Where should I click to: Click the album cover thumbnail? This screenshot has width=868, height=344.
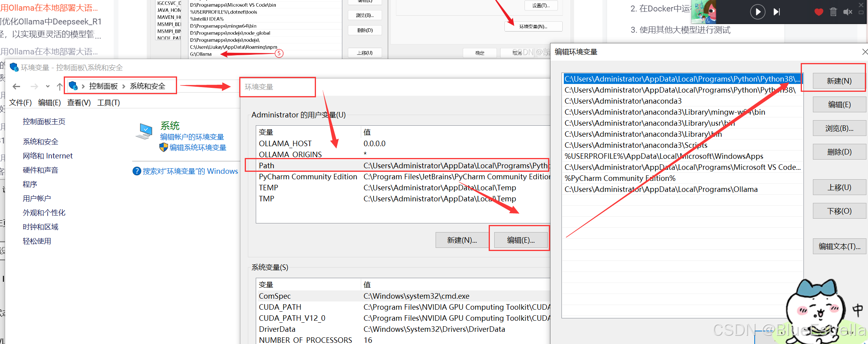[704, 11]
